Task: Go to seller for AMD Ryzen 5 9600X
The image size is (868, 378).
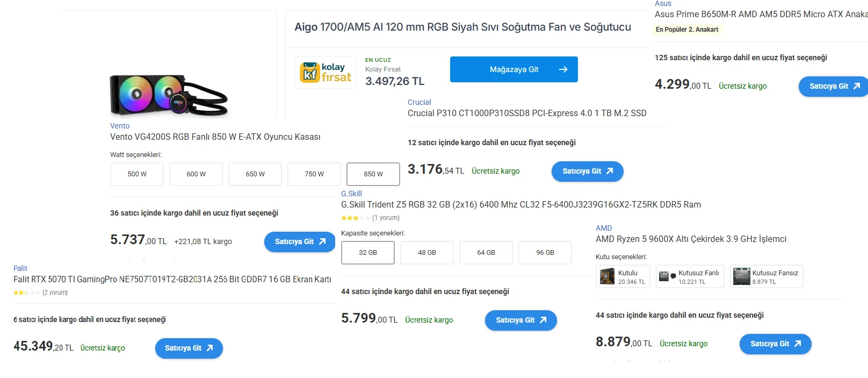Action: 775,344
